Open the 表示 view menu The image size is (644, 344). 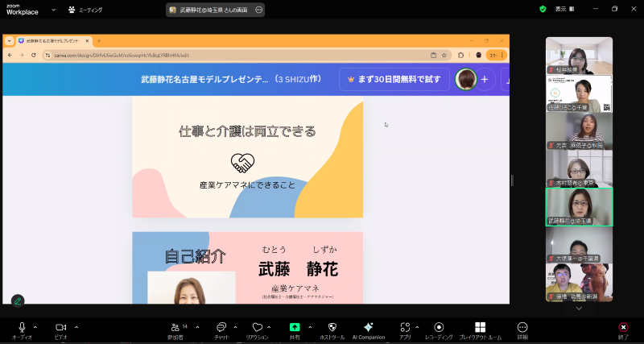point(565,9)
